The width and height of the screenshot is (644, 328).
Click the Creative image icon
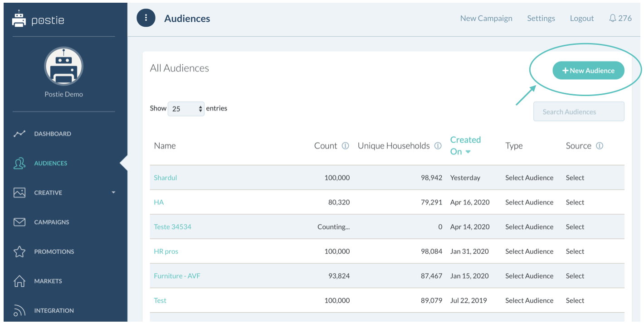(x=20, y=193)
